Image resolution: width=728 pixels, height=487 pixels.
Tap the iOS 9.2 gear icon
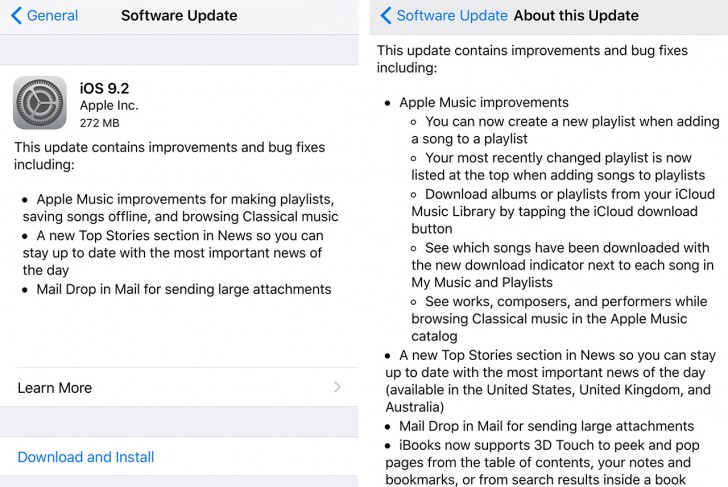40,103
